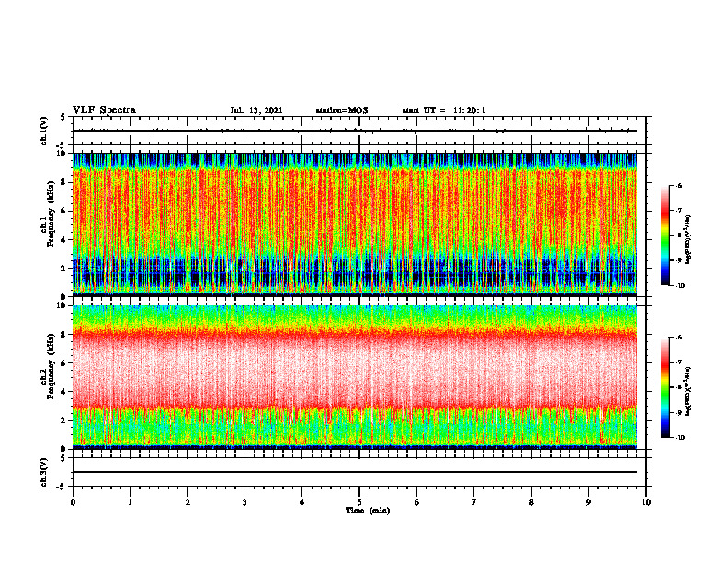Click the ch.1 spectrogram panel
This screenshot has width=728, height=563.
tap(355, 224)
